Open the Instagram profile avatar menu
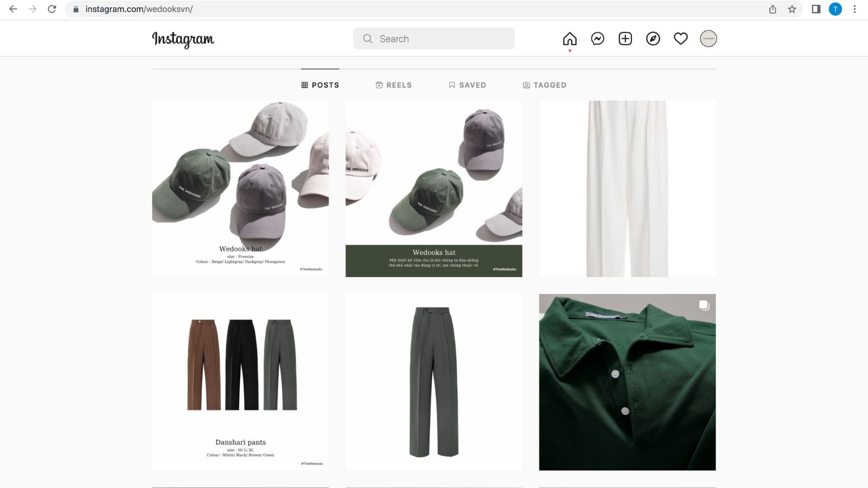 tap(708, 38)
